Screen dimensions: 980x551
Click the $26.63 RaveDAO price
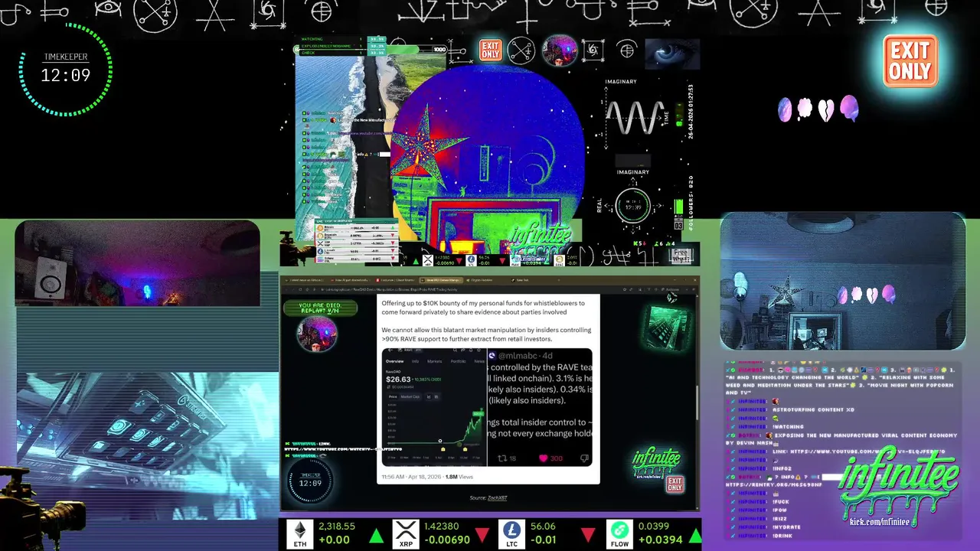click(x=398, y=379)
